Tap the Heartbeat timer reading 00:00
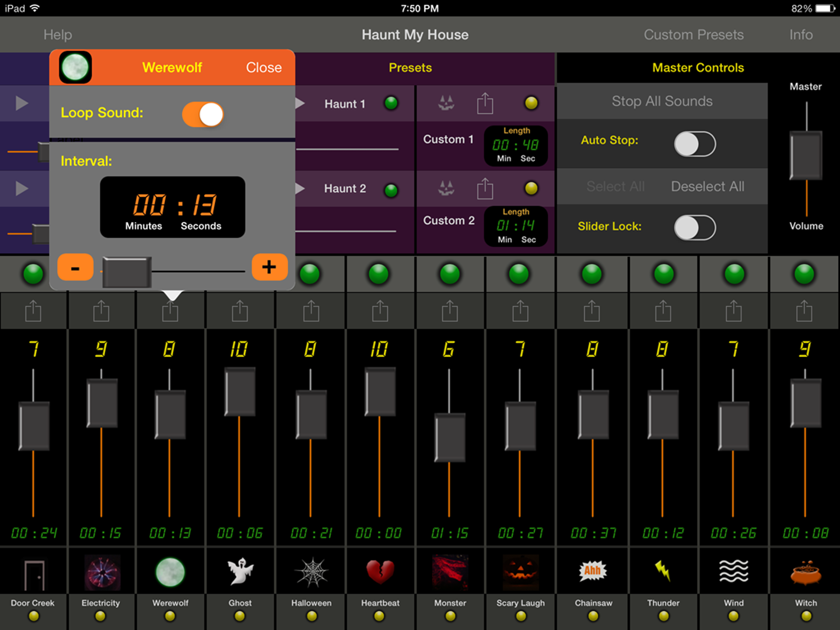840x630 pixels. coord(378,533)
